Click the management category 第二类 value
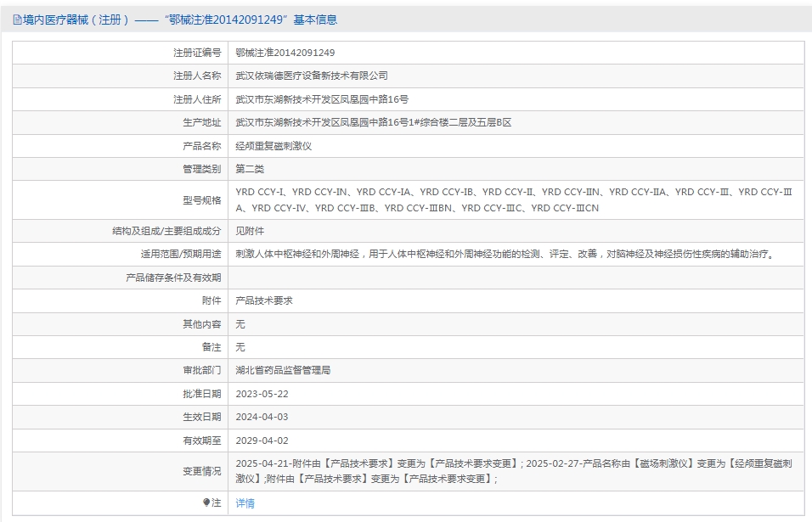 tap(250, 169)
